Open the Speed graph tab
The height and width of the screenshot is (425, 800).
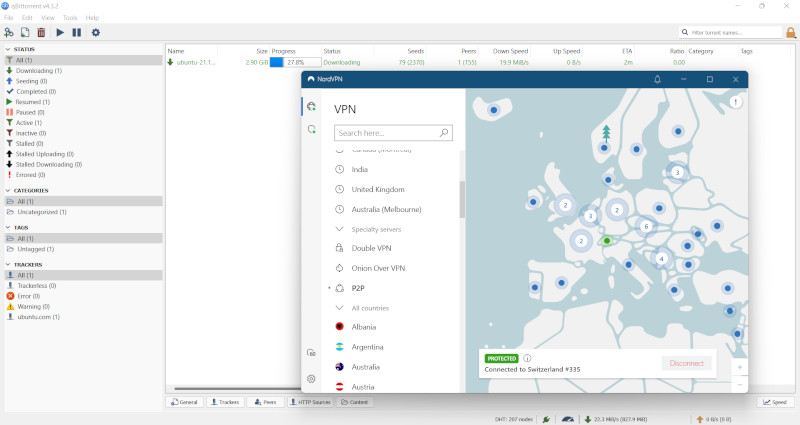tap(775, 402)
